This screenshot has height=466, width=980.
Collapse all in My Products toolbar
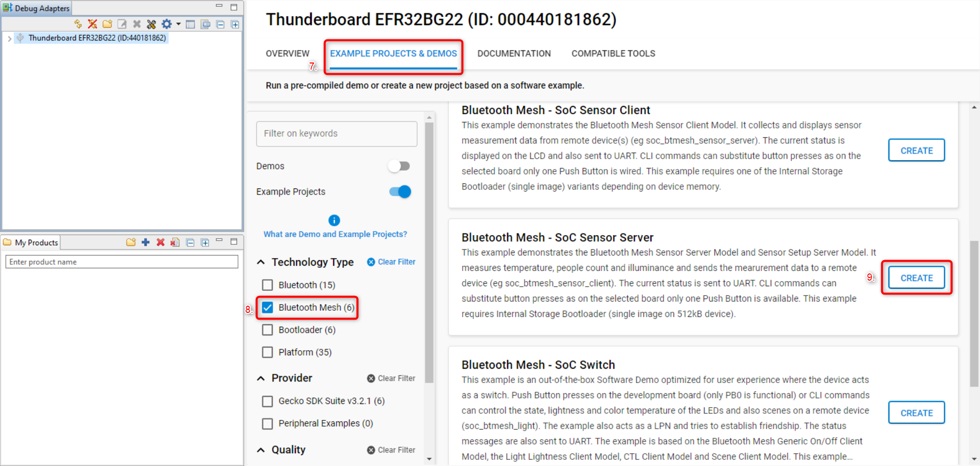point(190,243)
